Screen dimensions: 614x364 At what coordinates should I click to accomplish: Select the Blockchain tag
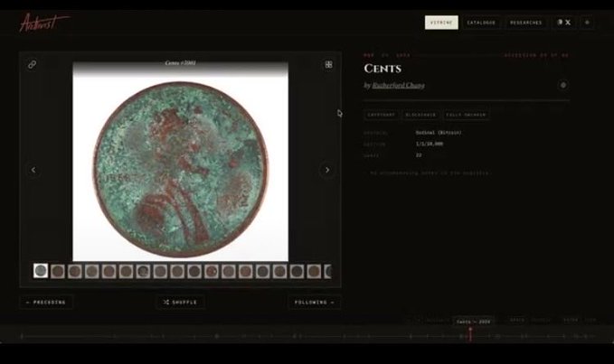click(420, 115)
